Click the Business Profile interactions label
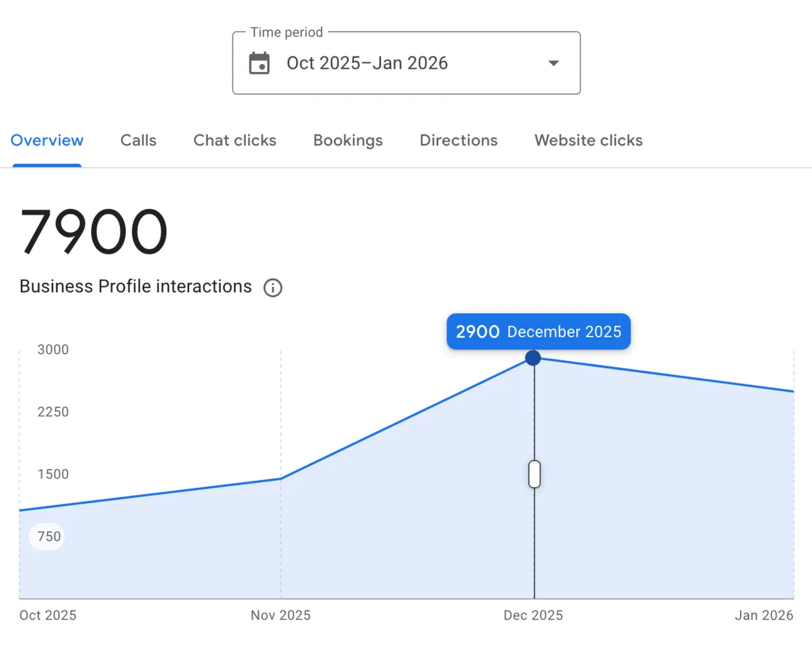 135,286
